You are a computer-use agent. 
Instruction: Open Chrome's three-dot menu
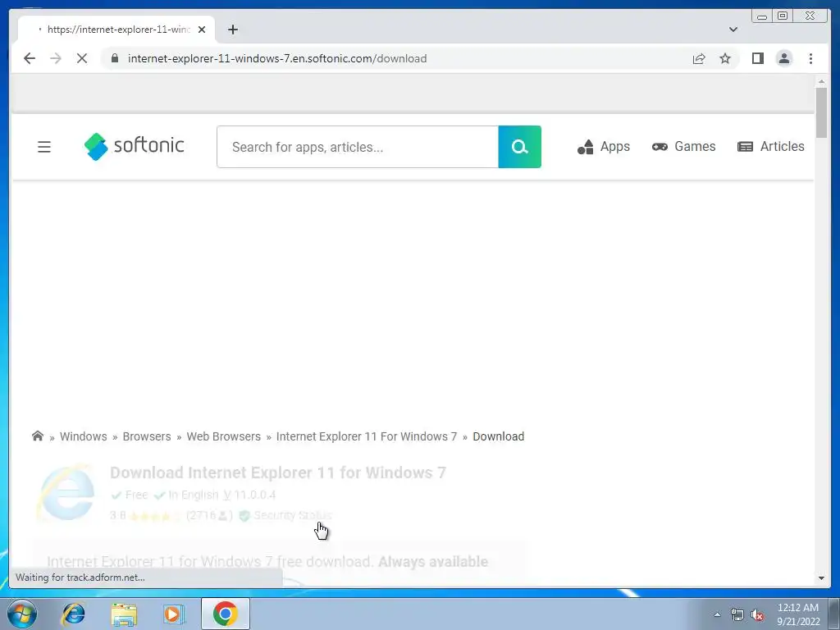click(810, 58)
